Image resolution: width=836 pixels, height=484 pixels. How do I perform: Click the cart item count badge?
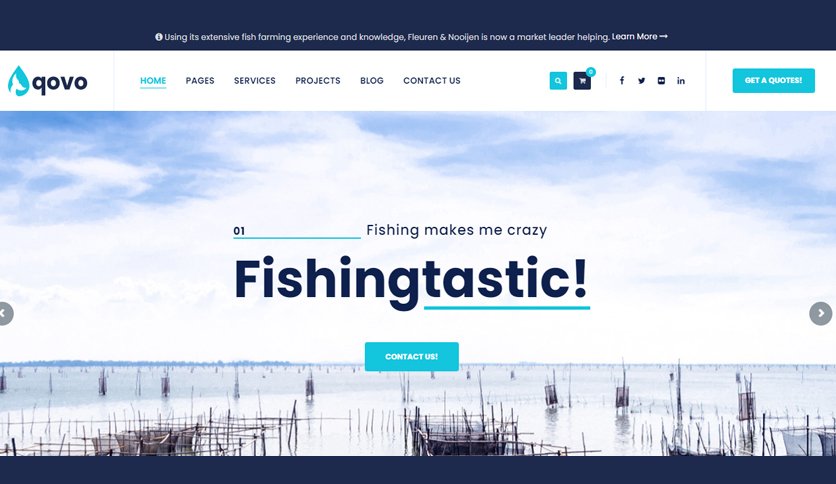click(x=591, y=72)
